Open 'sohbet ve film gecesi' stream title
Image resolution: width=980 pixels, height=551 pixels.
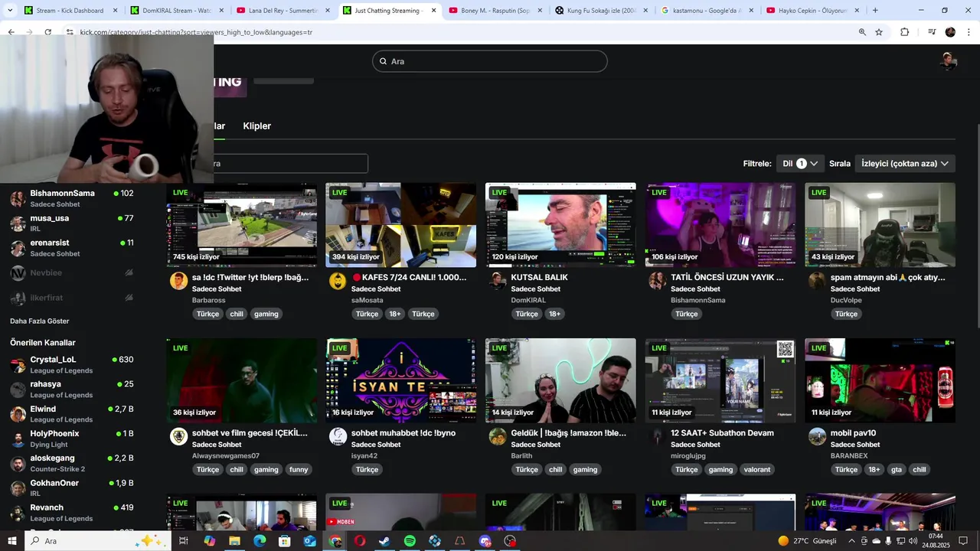click(x=250, y=433)
